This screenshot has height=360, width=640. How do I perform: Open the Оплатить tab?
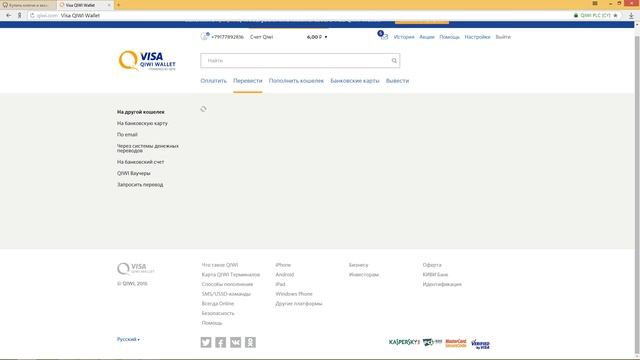pos(213,81)
